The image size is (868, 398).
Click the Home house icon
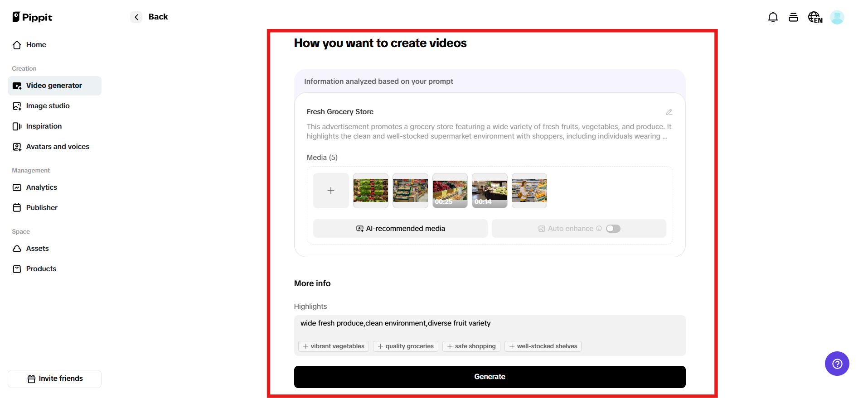click(x=17, y=45)
